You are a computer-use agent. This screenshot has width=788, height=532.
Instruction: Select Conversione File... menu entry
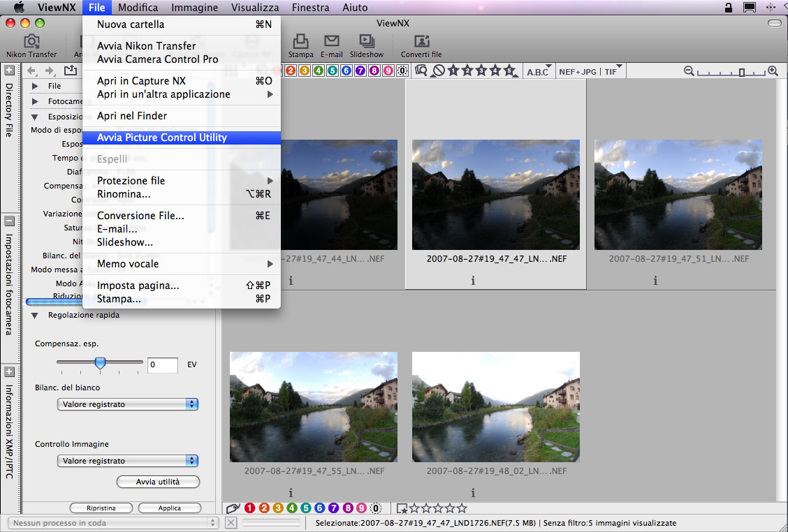(x=182, y=216)
